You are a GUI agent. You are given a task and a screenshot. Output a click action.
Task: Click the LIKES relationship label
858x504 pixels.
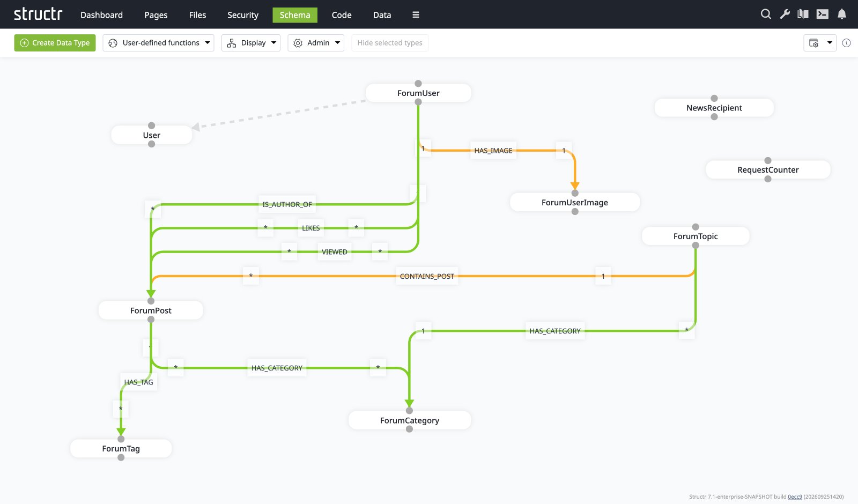pyautogui.click(x=311, y=228)
